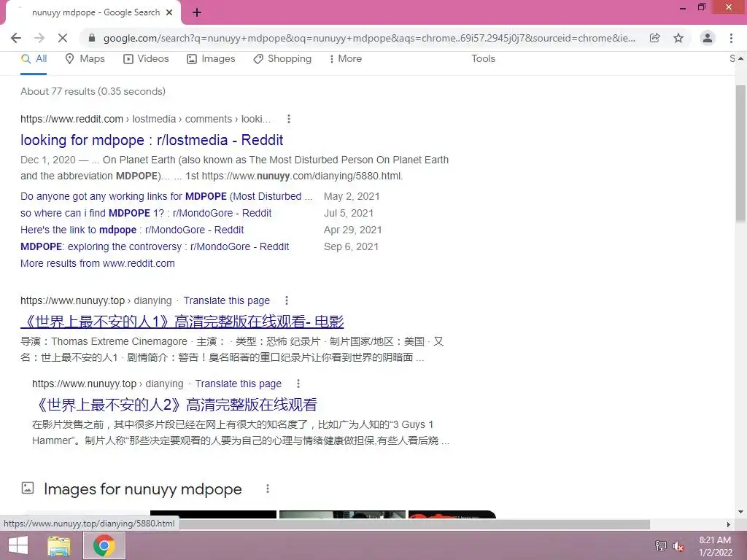Switch to Videos results

coord(146,59)
